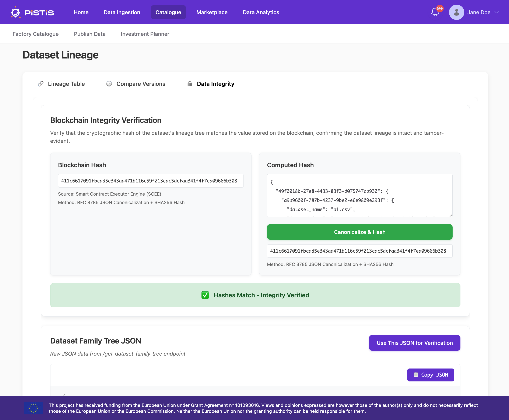Switch to the Lineage Table tab

tap(61, 84)
